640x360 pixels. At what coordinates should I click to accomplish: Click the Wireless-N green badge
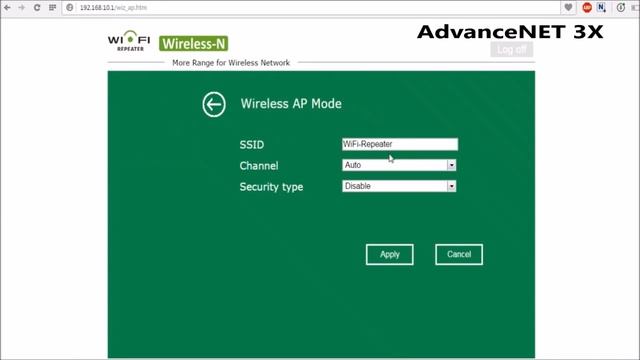[x=193, y=44]
